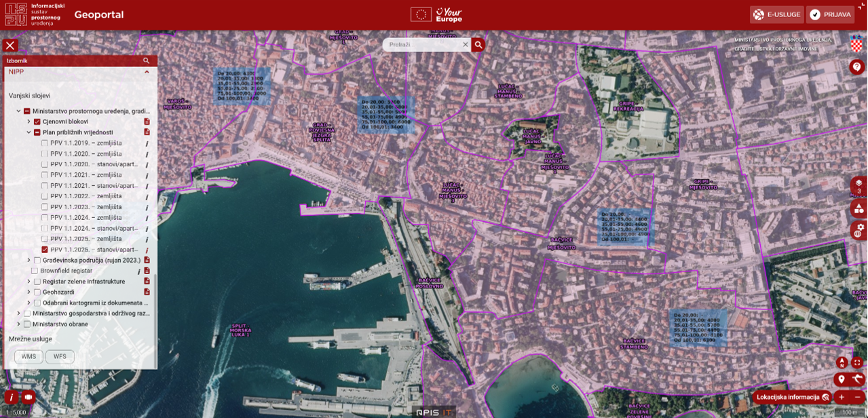Image resolution: width=868 pixels, height=418 pixels.
Task: Open the help question mark button
Action: click(856, 66)
